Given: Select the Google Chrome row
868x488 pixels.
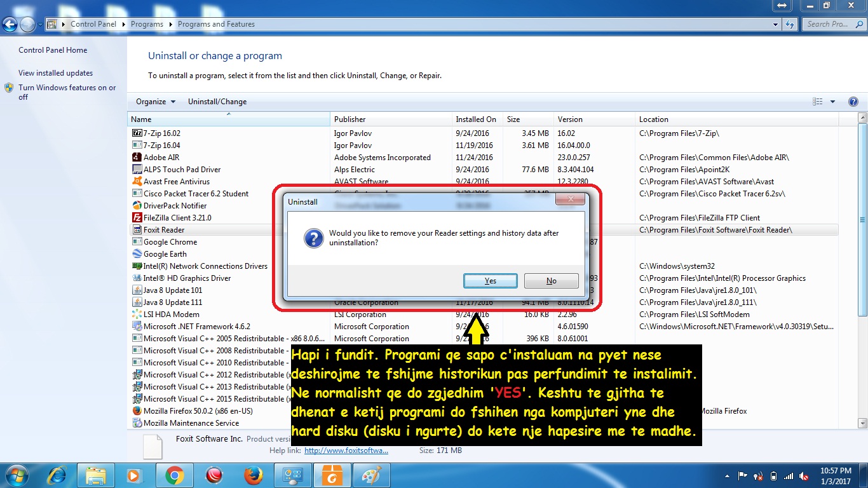Looking at the screenshot, I should click(483, 242).
